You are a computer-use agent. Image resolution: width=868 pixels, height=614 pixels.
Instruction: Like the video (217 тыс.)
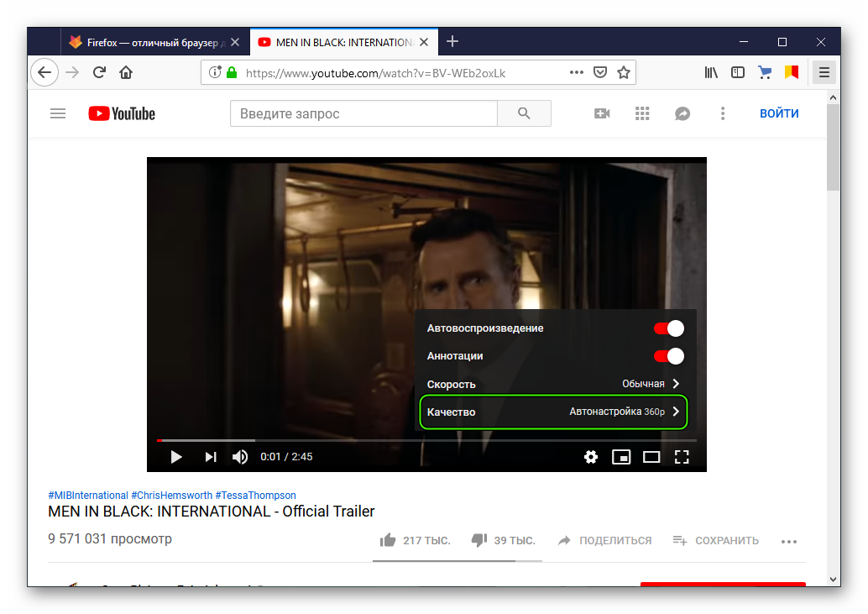pos(416,540)
